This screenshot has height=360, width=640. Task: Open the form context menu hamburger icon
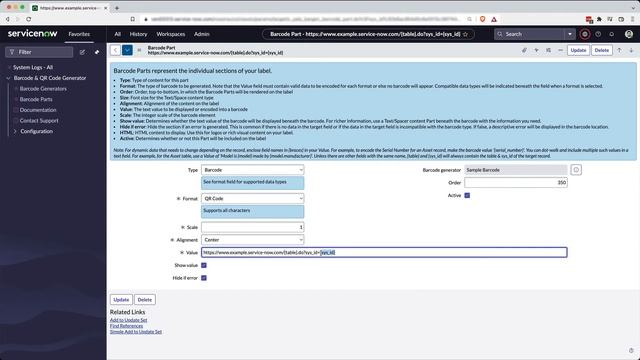point(139,50)
